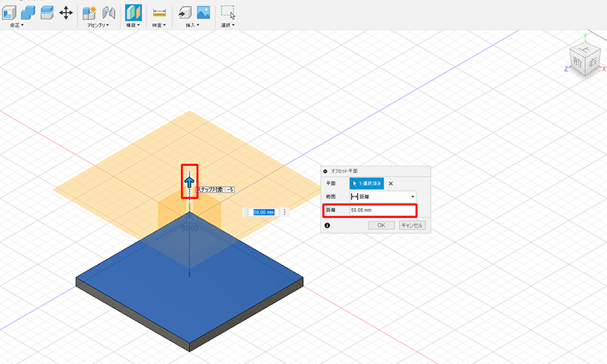The width and height of the screenshot is (607, 364).
Task: Select the Shell tool icon
Action: [x=10, y=12]
